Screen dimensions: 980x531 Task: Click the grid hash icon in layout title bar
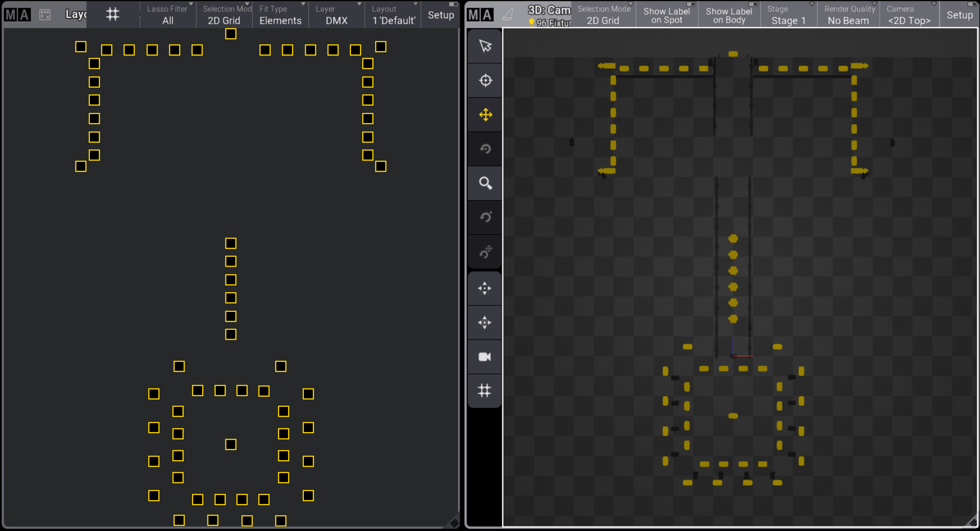pos(113,15)
